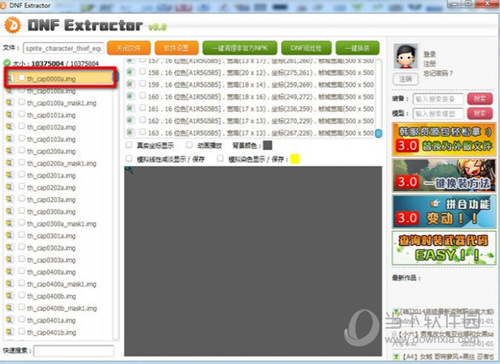Click the green image icon of frame 159
Screen dimensions: 500x364
[130, 84]
